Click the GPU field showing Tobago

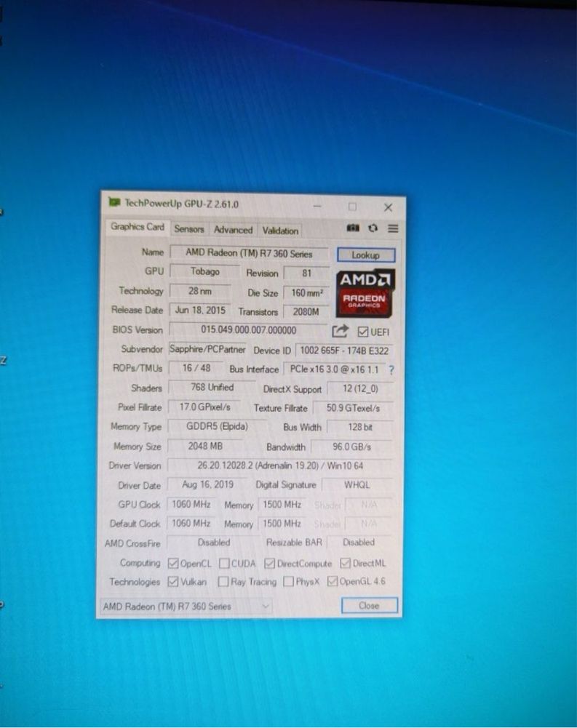205,271
